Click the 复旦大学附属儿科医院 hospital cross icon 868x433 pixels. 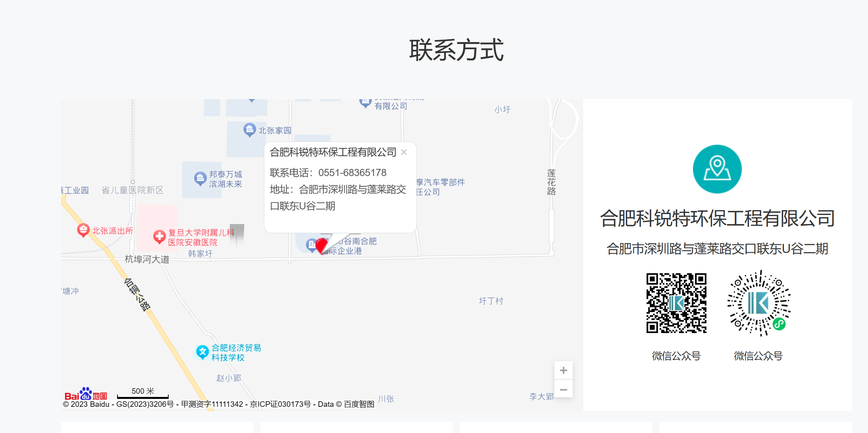coord(159,236)
